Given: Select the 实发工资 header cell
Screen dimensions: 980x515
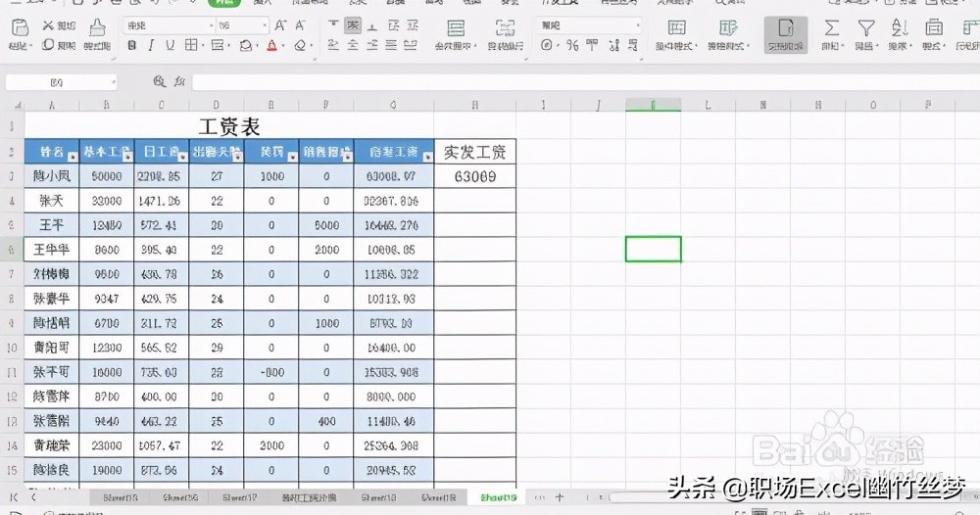Looking at the screenshot, I should coord(475,152).
